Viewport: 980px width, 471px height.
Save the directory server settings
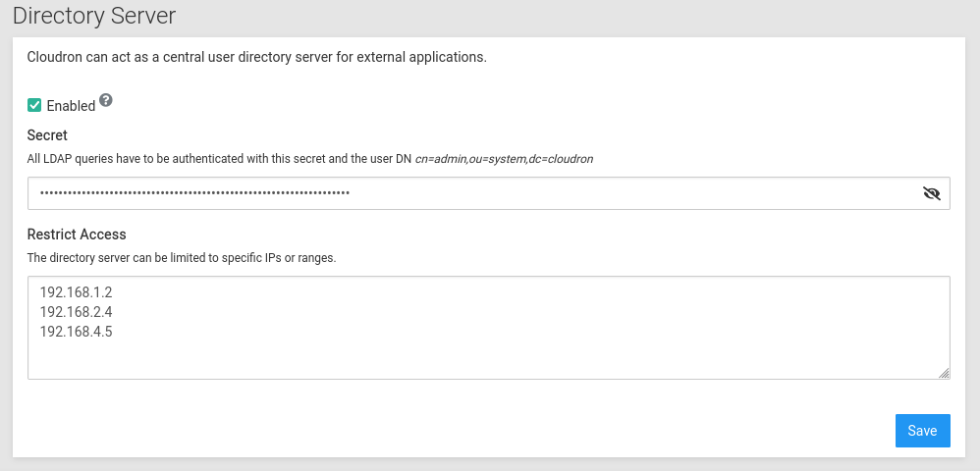[x=922, y=431]
